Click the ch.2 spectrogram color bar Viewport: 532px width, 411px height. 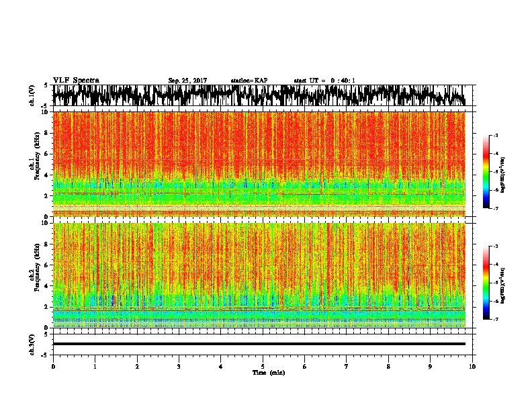pos(486,283)
